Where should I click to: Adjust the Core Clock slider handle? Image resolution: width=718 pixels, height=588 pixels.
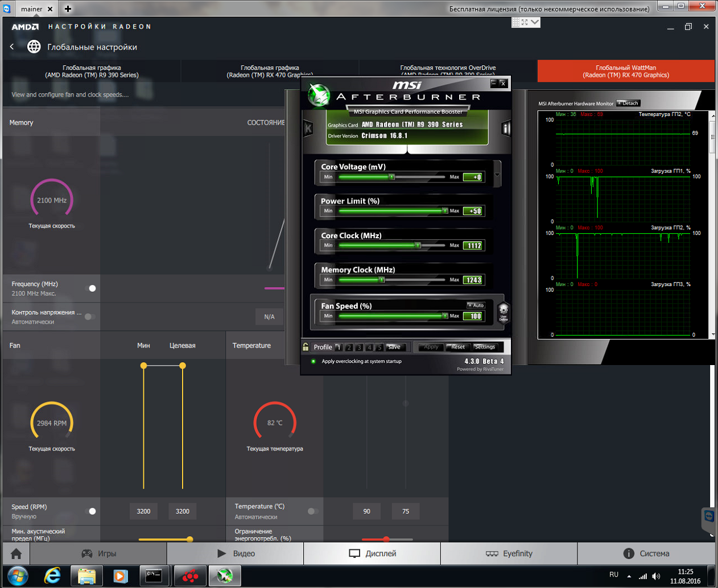pos(418,245)
